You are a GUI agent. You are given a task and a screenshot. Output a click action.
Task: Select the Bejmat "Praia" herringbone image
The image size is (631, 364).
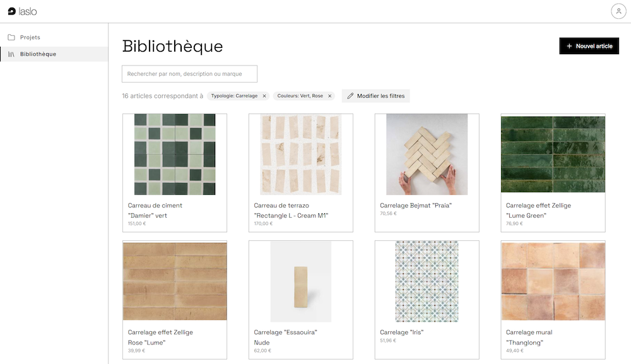pyautogui.click(x=427, y=155)
